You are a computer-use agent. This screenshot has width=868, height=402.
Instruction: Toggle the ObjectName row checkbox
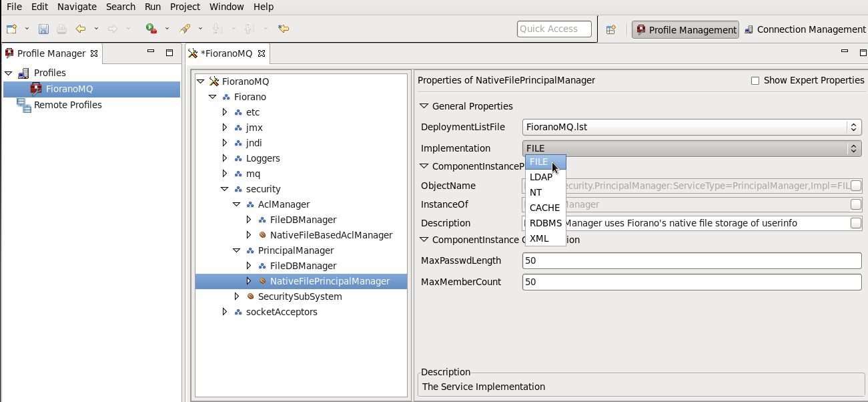[x=856, y=186]
